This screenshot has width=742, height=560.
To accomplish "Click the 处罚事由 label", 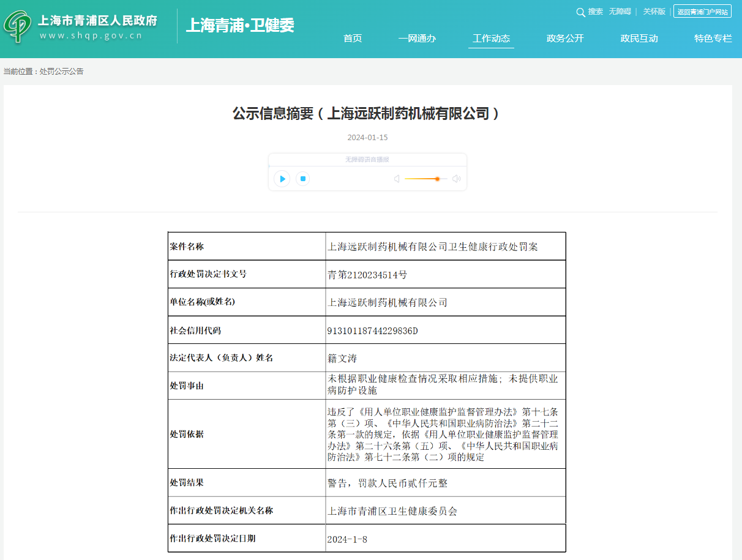I will click(x=187, y=386).
